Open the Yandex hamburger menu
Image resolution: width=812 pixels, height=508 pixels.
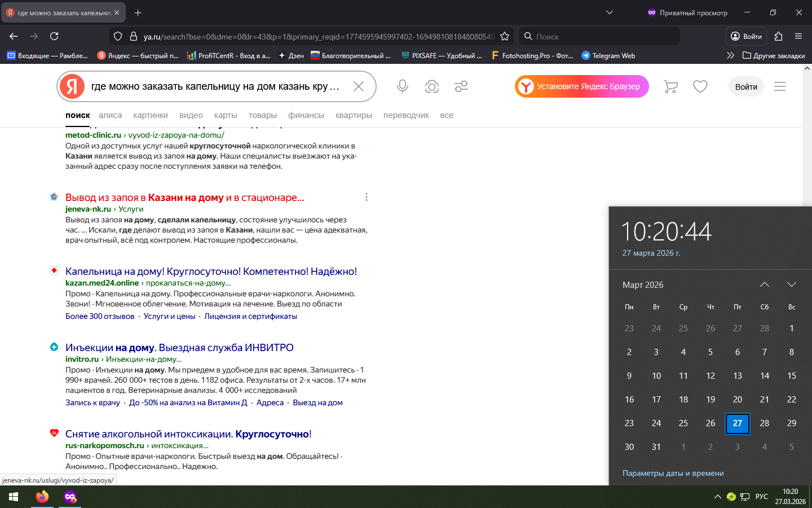click(780, 86)
